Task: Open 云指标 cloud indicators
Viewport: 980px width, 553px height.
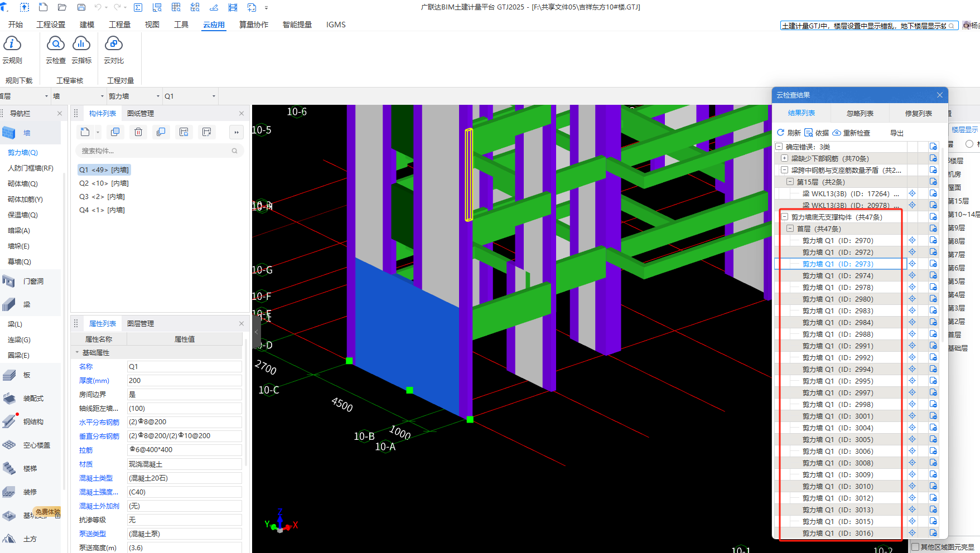Action: 81,50
